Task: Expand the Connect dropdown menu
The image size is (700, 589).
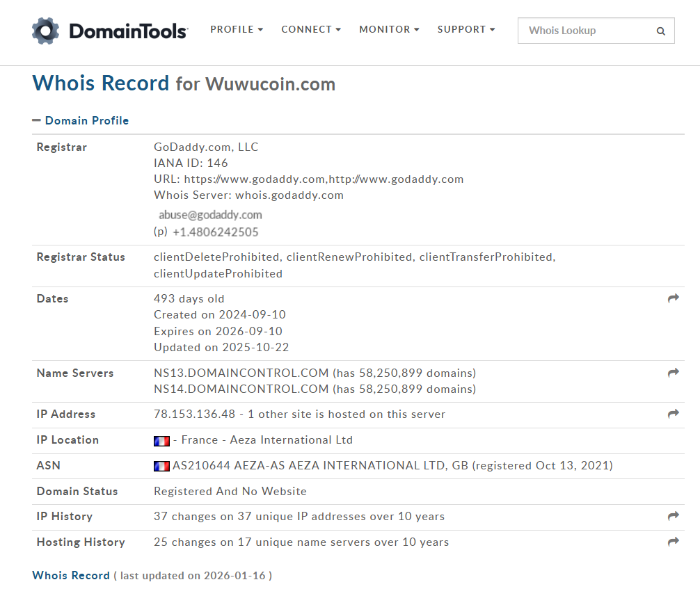Action: point(311,30)
